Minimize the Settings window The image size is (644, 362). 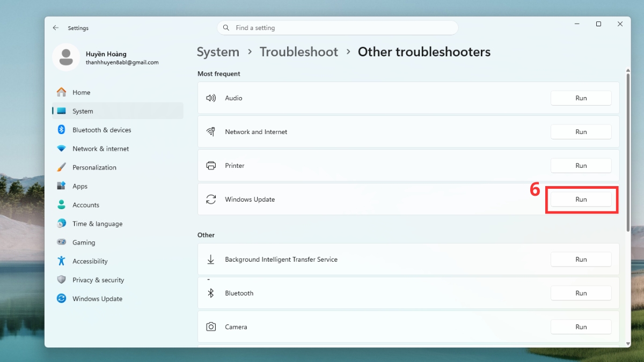point(577,24)
